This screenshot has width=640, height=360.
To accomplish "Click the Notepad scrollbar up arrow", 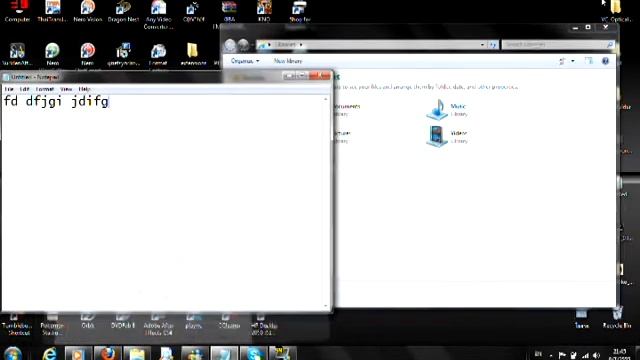I will pos(326,99).
